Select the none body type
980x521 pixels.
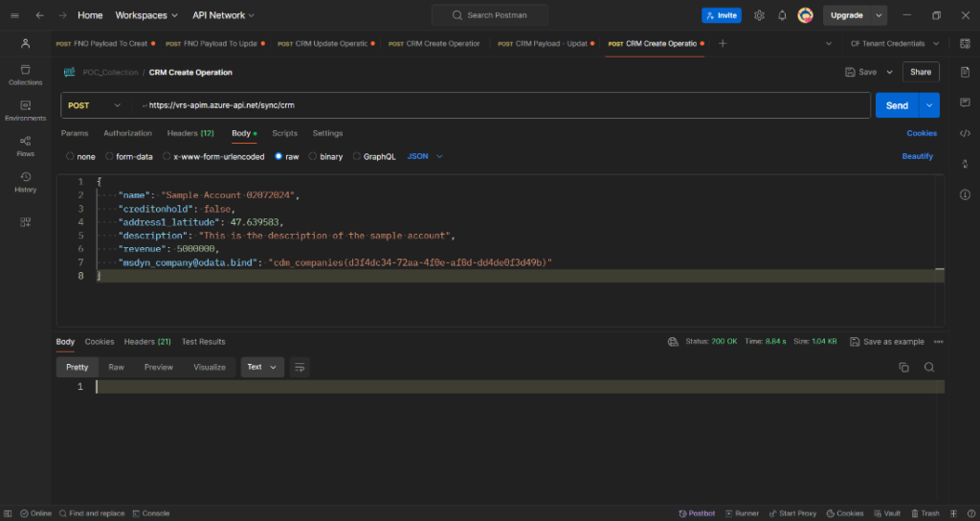point(70,156)
